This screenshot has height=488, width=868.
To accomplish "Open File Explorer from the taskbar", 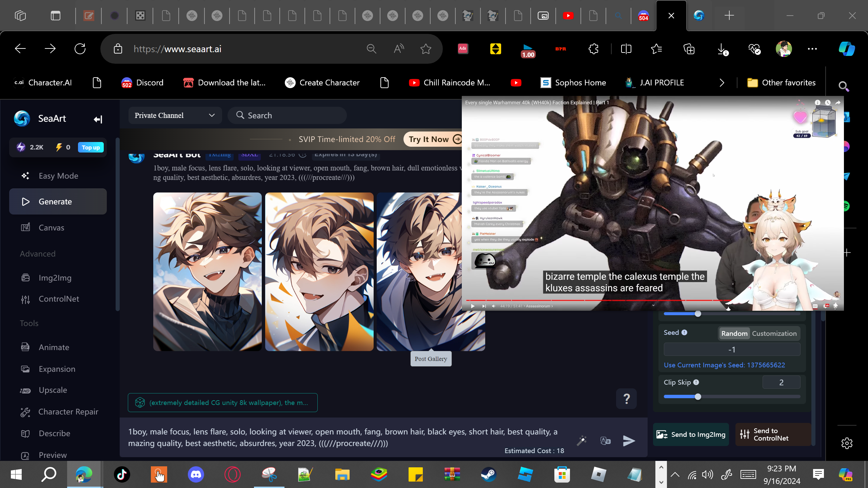I will (342, 474).
